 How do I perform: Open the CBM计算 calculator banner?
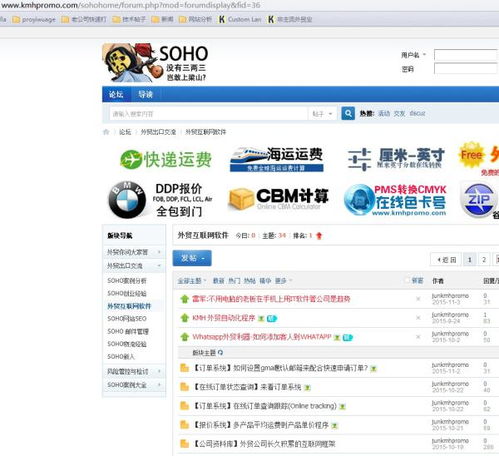coord(278,199)
